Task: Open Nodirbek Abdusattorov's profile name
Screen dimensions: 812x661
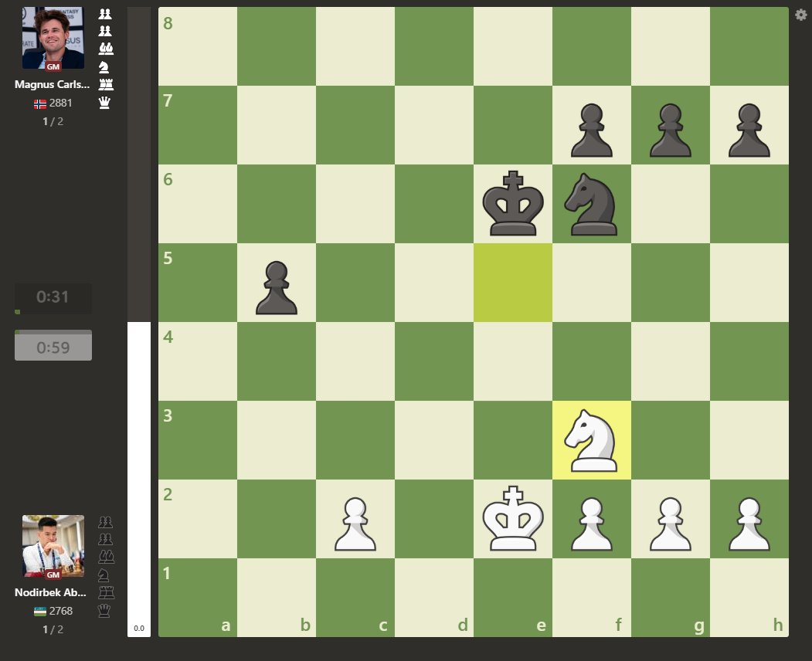Action: [52, 592]
